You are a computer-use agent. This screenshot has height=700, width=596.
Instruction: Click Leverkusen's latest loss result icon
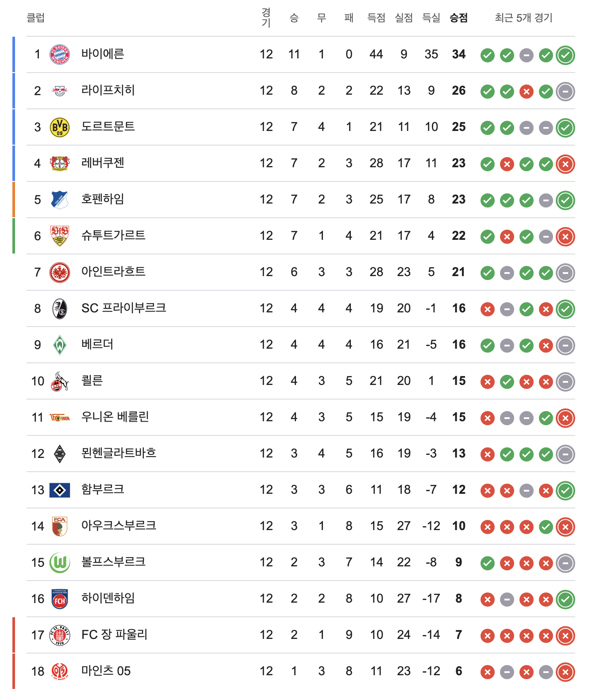point(565,164)
